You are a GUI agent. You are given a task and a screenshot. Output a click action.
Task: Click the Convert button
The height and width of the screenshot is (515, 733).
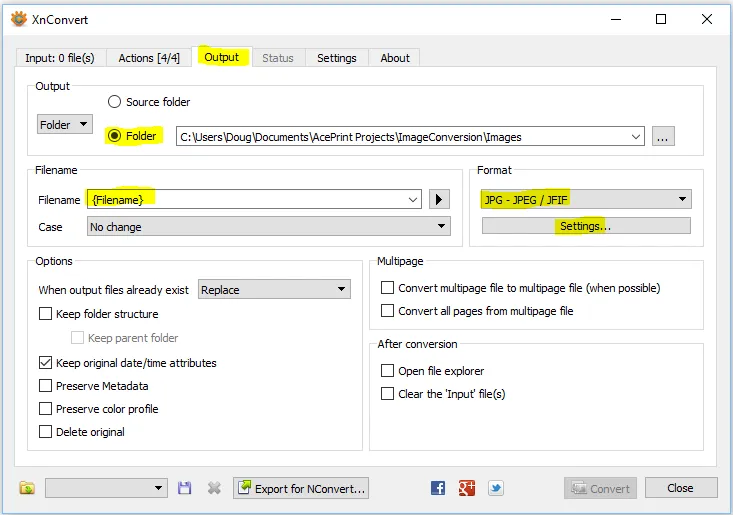[600, 488]
